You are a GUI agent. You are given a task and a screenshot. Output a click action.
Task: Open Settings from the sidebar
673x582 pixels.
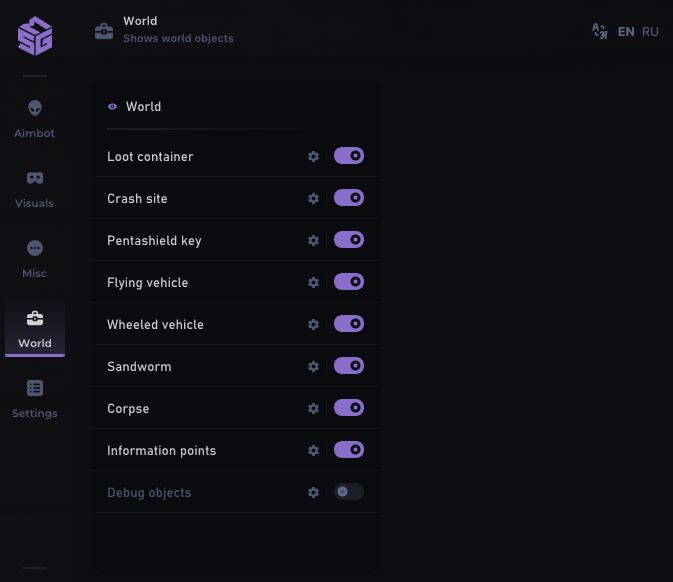(35, 397)
